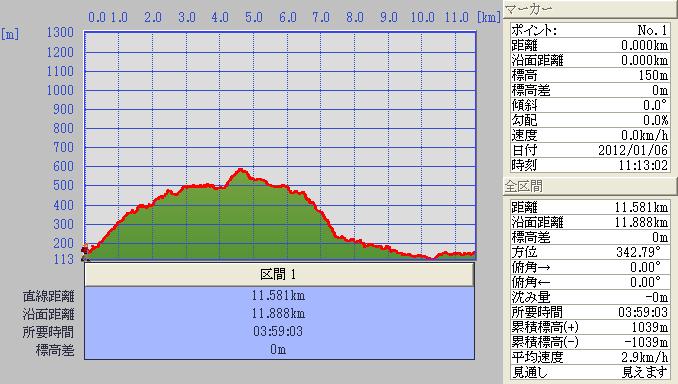This screenshot has width=678, height=384.
Task: Click the elevation peak near 4.5 km
Action: (241, 170)
